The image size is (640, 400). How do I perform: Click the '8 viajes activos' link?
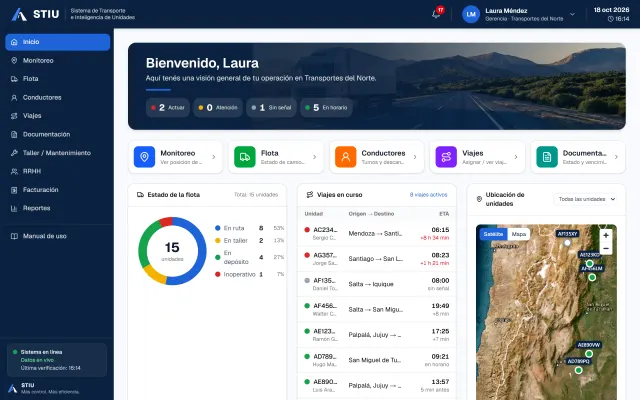point(429,195)
